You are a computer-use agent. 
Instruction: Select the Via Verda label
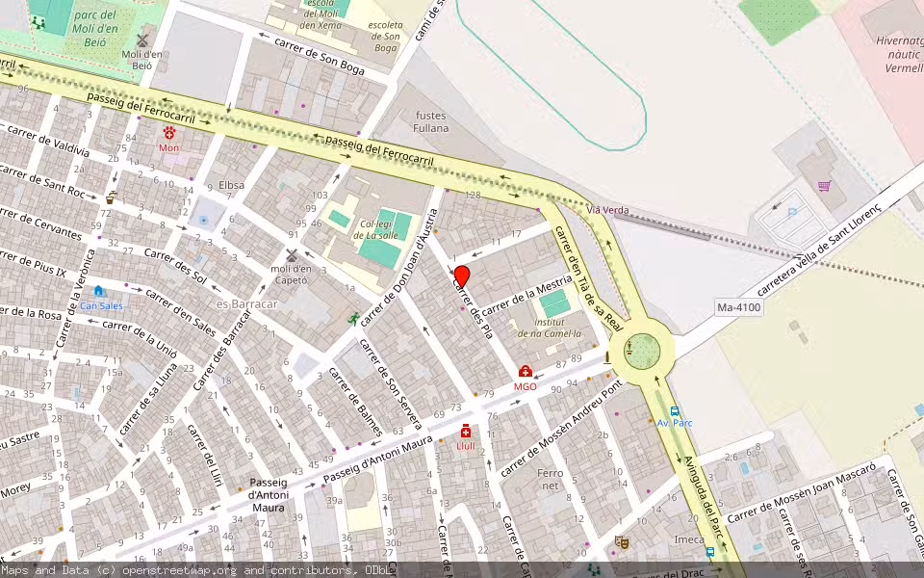click(607, 210)
